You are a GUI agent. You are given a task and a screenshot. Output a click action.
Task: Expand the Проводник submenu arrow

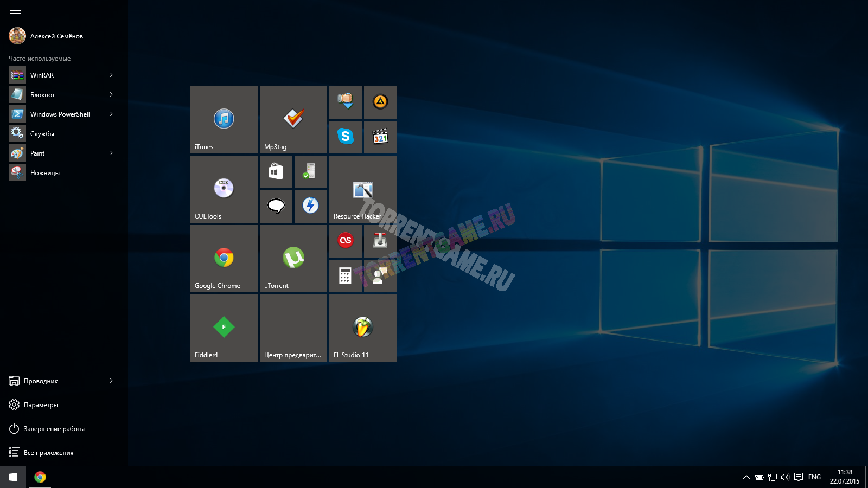point(111,381)
